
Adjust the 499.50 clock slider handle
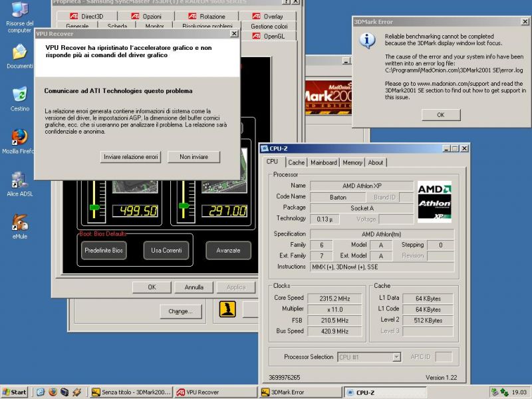[94, 208]
